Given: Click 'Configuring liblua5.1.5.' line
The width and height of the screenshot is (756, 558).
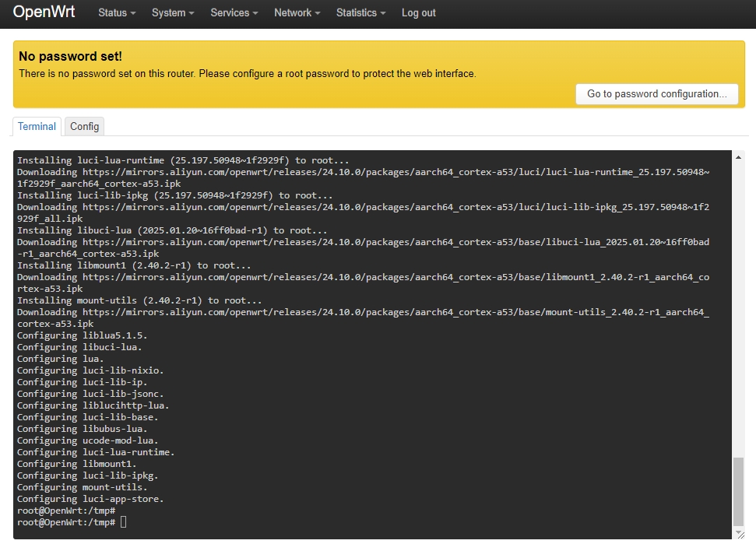Looking at the screenshot, I should point(83,335).
